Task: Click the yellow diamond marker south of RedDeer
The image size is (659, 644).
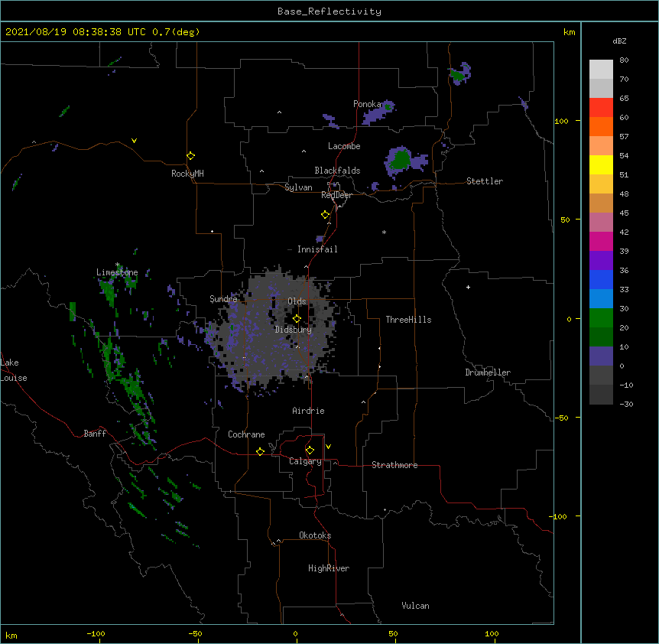Action: (x=326, y=215)
